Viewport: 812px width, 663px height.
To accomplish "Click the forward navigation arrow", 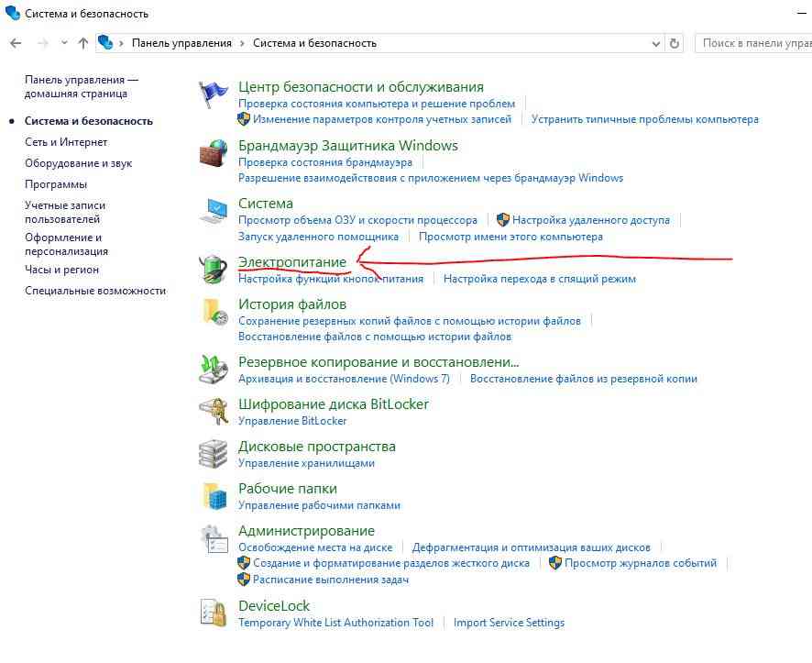I will pyautogui.click(x=43, y=43).
